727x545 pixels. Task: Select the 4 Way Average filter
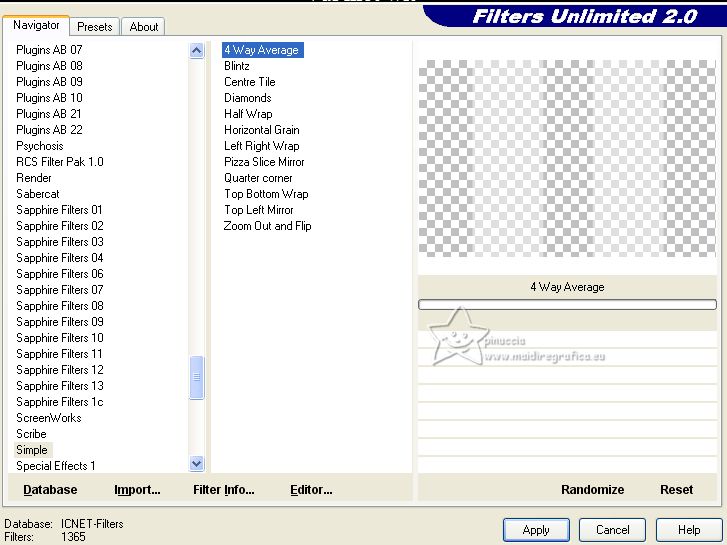coord(262,50)
